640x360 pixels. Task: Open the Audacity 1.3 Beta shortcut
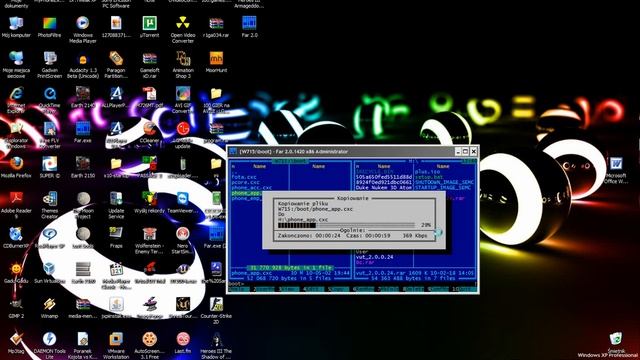click(x=82, y=65)
